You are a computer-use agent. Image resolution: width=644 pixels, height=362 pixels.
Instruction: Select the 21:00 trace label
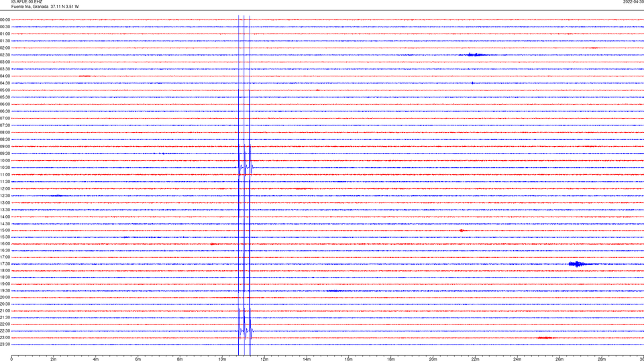(x=5, y=310)
